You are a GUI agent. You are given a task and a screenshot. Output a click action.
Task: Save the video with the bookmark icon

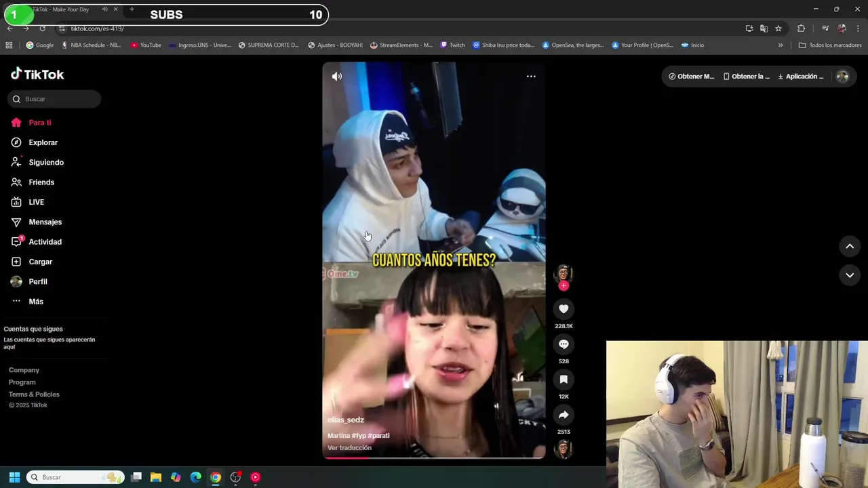click(564, 380)
